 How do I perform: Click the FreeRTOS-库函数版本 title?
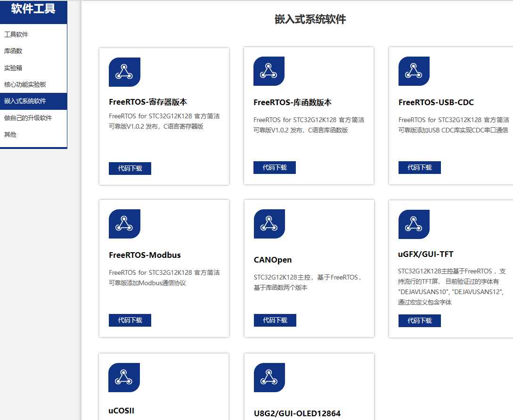293,102
